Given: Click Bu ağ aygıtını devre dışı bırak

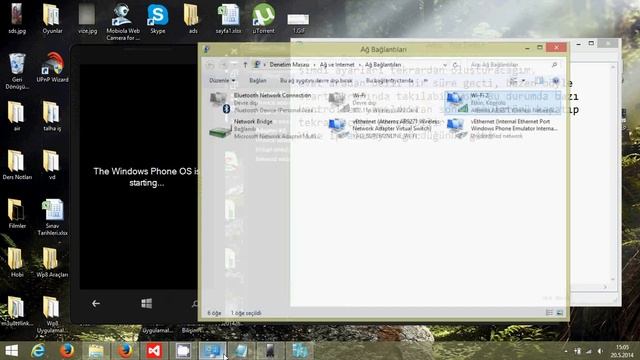Looking at the screenshot, I should [316, 80].
